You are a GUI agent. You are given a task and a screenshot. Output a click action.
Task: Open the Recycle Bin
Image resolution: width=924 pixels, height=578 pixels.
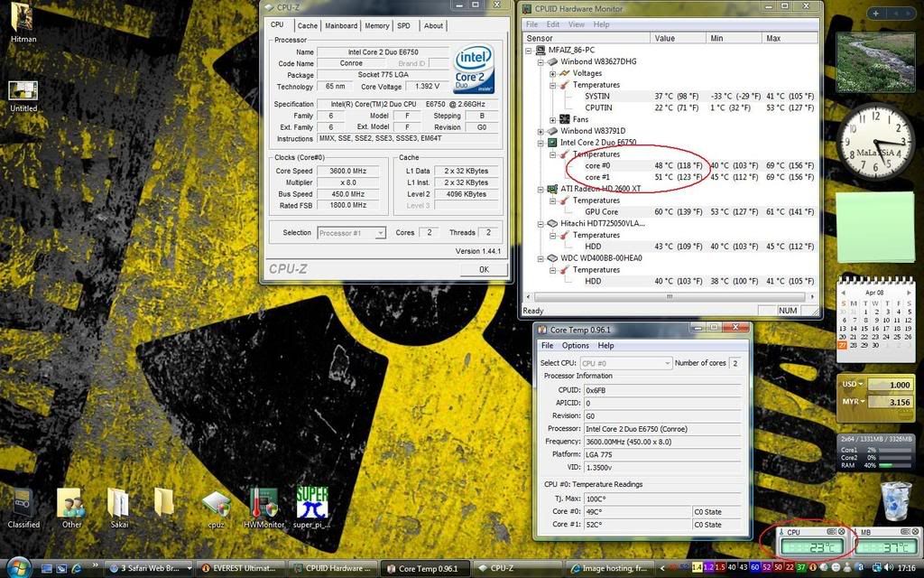895,499
